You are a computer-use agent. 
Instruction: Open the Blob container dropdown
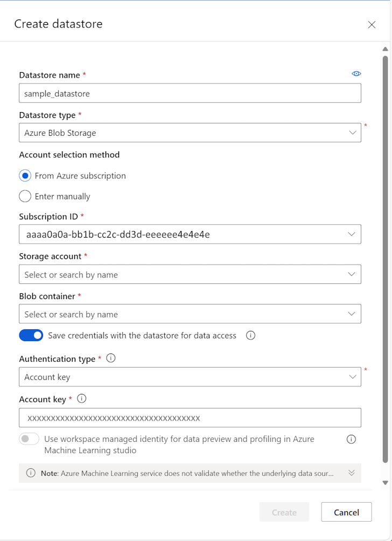[190, 314]
